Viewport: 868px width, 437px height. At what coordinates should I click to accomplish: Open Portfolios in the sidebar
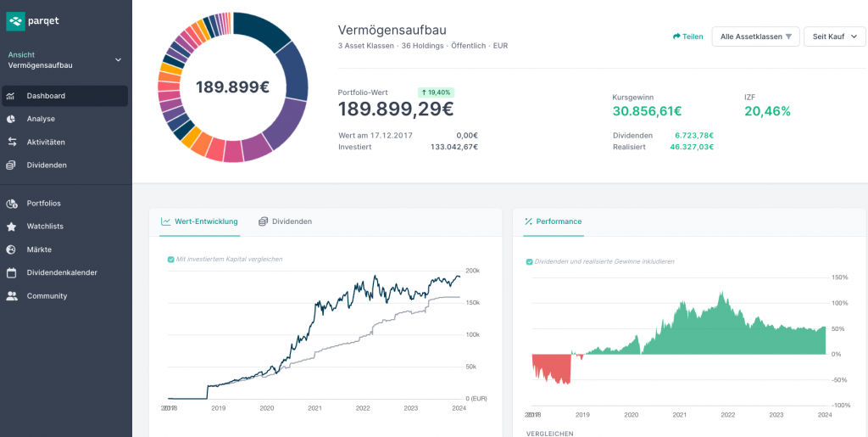tap(43, 204)
